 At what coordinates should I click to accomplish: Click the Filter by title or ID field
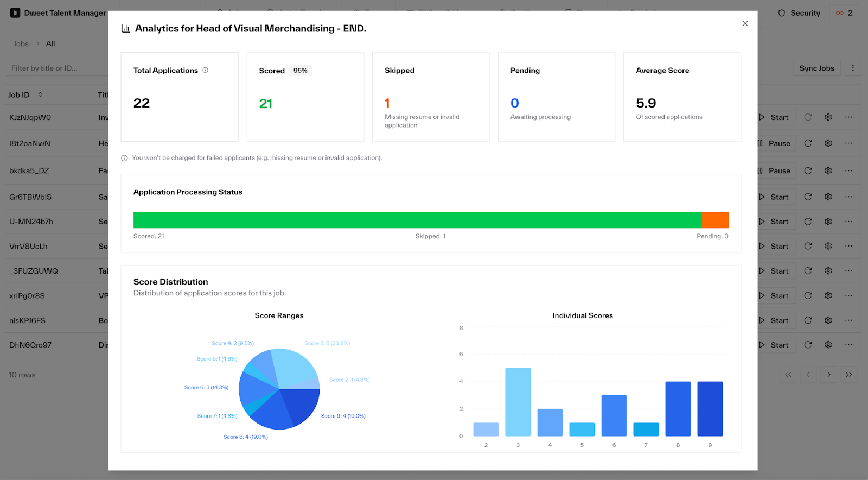pos(57,68)
